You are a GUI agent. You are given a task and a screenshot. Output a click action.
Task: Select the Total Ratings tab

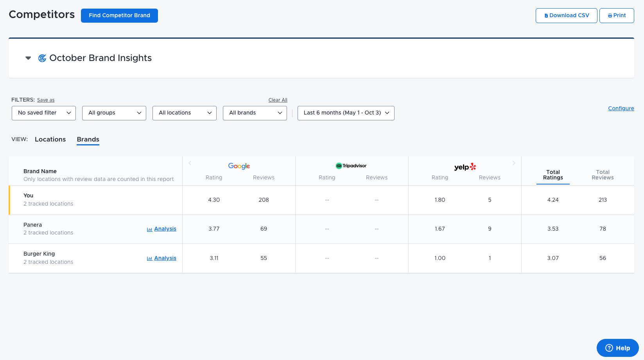click(553, 175)
